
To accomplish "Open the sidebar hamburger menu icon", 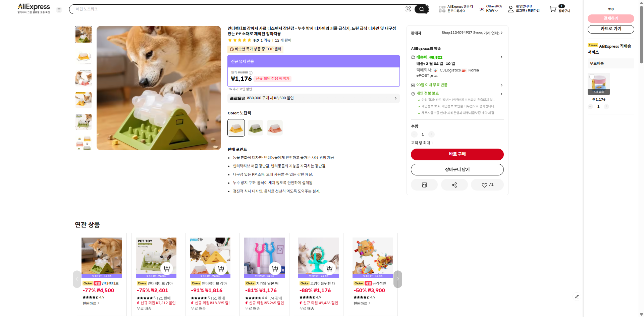I will 59,10.
